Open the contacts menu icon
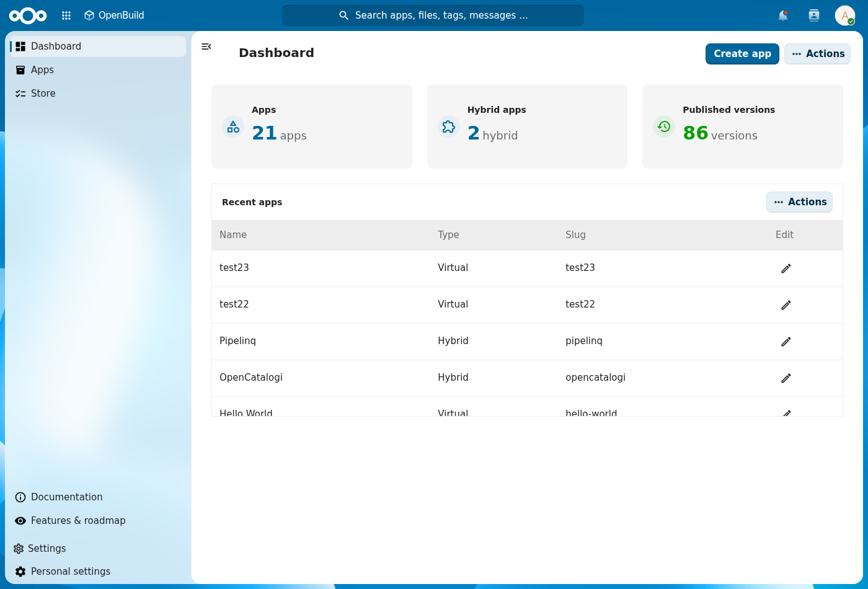The image size is (868, 589). point(814,15)
